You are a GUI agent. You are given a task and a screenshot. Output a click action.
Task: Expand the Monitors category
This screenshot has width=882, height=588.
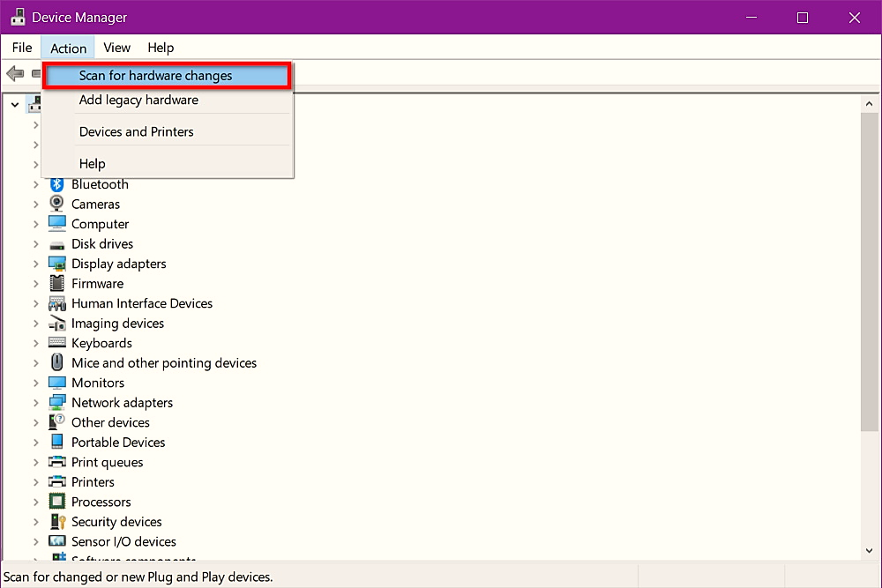point(36,383)
